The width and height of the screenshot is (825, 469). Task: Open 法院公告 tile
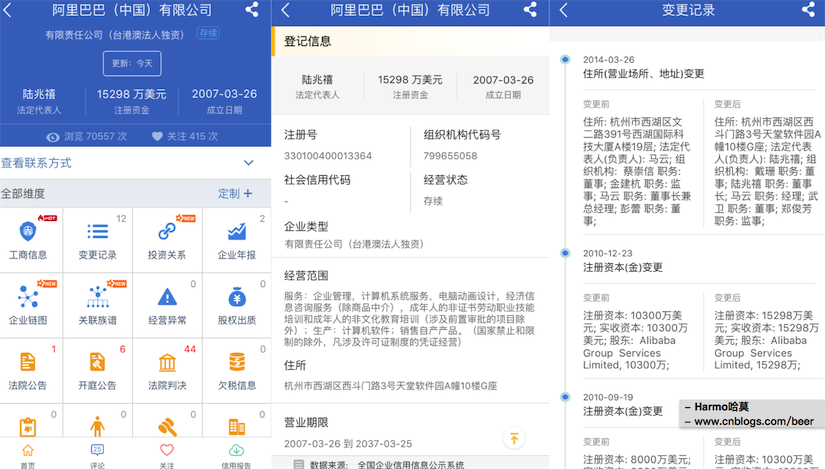coord(31,371)
